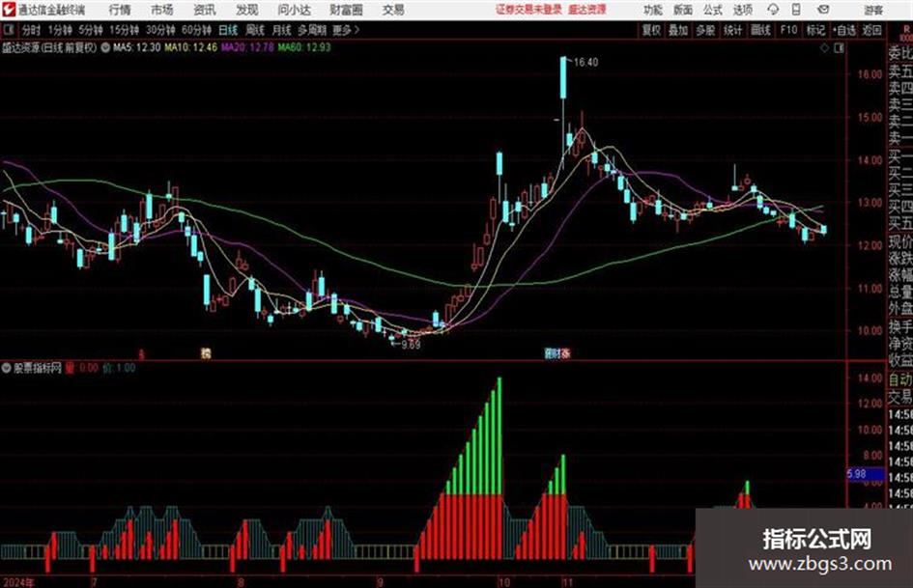Select the 60分钟 period tab

pyautogui.click(x=196, y=30)
